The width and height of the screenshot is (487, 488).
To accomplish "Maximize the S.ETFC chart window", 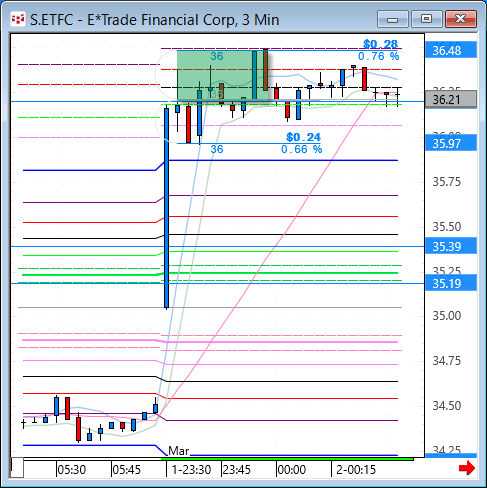I will tap(426, 19).
